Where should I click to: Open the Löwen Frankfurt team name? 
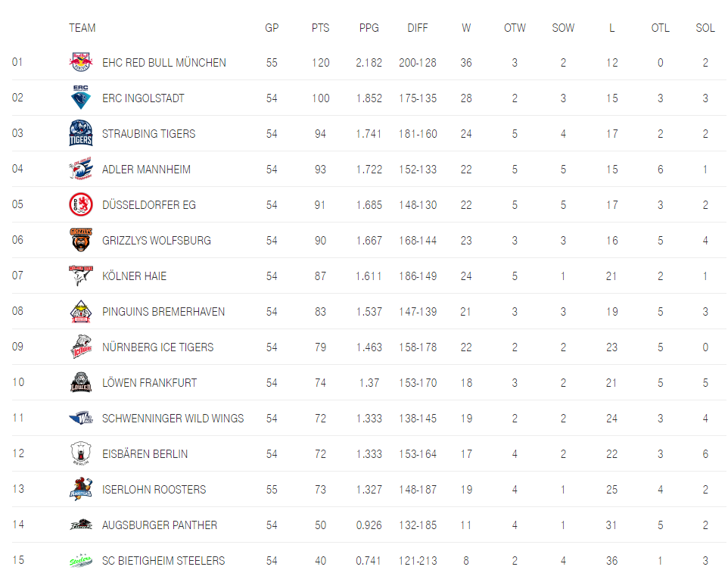click(149, 383)
